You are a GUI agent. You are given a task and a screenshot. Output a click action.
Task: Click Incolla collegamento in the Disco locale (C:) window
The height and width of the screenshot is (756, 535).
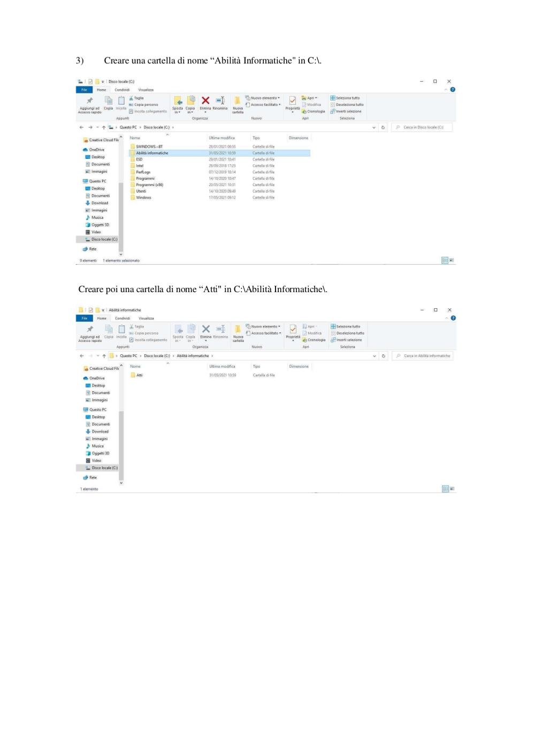[x=148, y=111]
